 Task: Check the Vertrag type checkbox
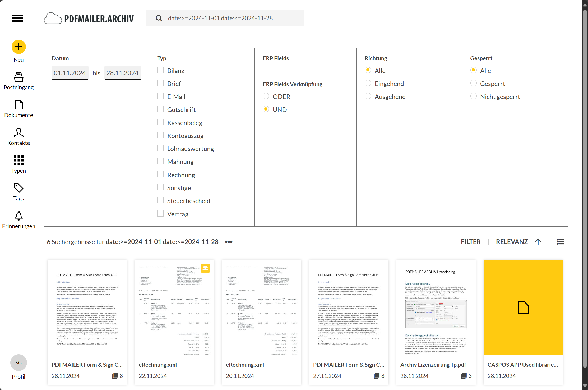point(160,214)
